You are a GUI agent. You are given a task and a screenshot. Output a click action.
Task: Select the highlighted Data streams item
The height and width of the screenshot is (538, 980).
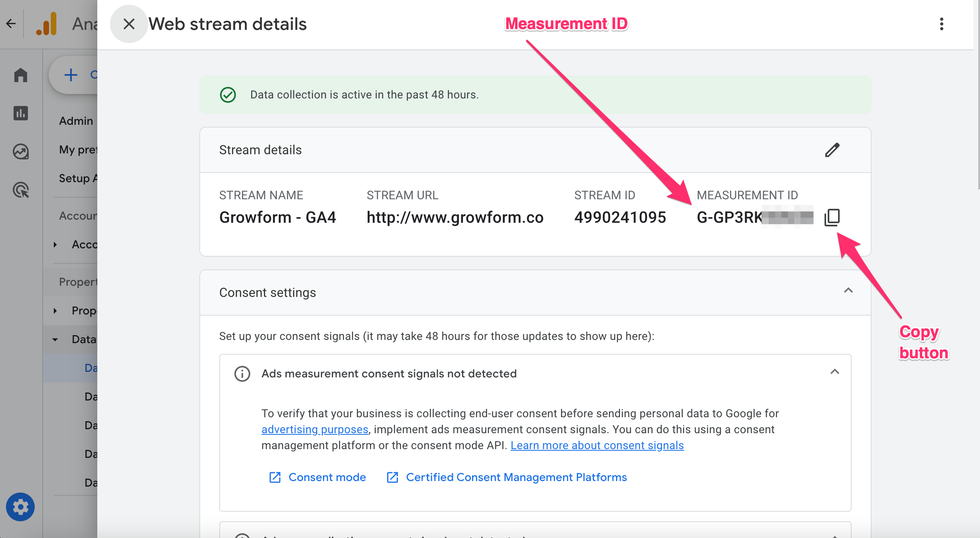pyautogui.click(x=70, y=368)
